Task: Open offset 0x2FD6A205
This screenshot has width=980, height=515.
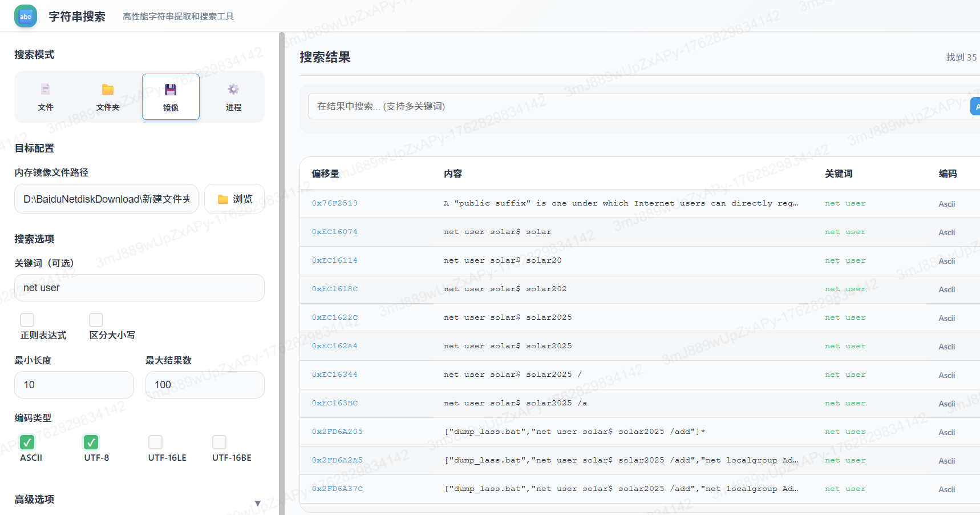Action: click(x=337, y=432)
